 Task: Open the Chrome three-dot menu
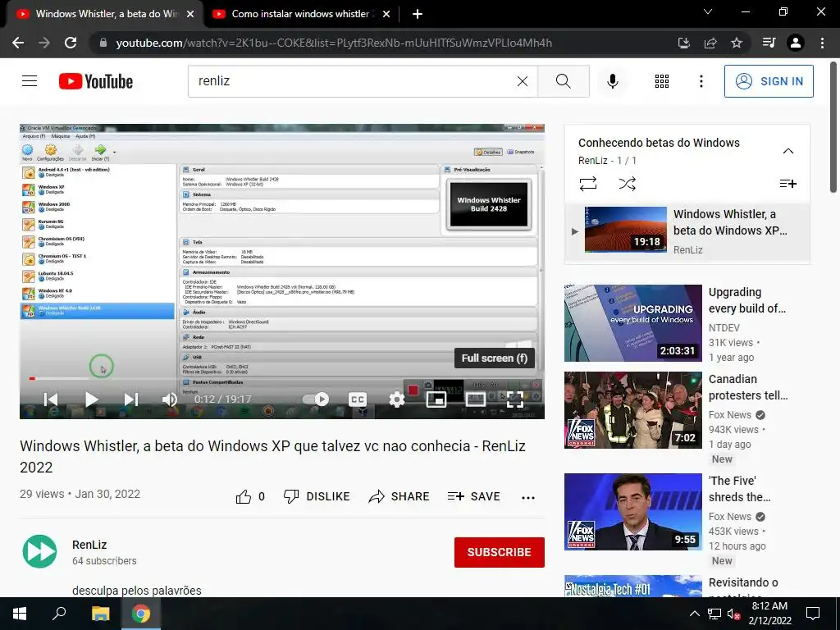pyautogui.click(x=822, y=43)
